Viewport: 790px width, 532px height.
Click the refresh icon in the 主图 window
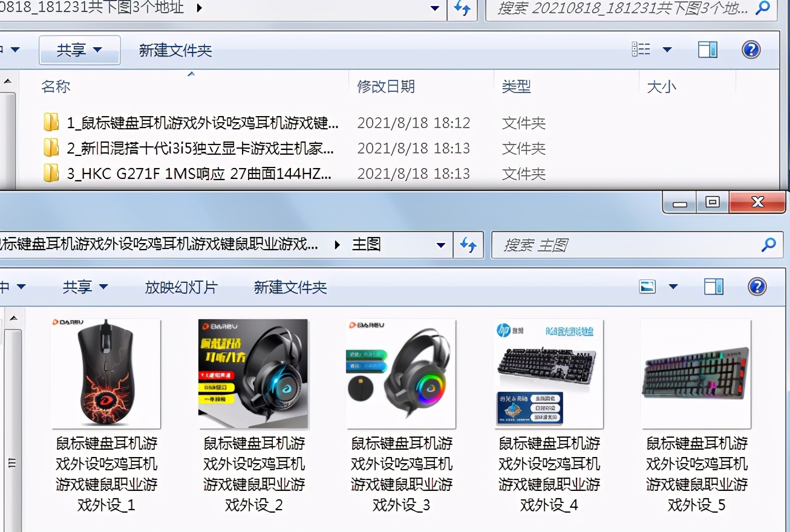[x=468, y=245]
